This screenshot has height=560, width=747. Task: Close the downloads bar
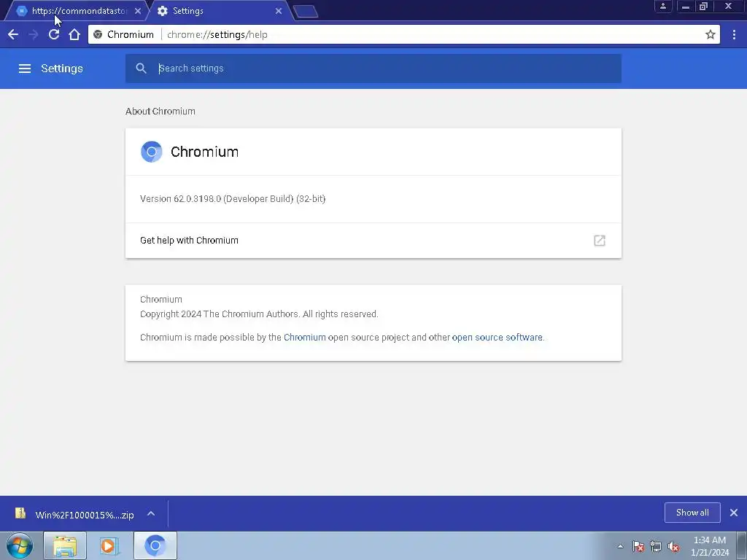pyautogui.click(x=734, y=513)
